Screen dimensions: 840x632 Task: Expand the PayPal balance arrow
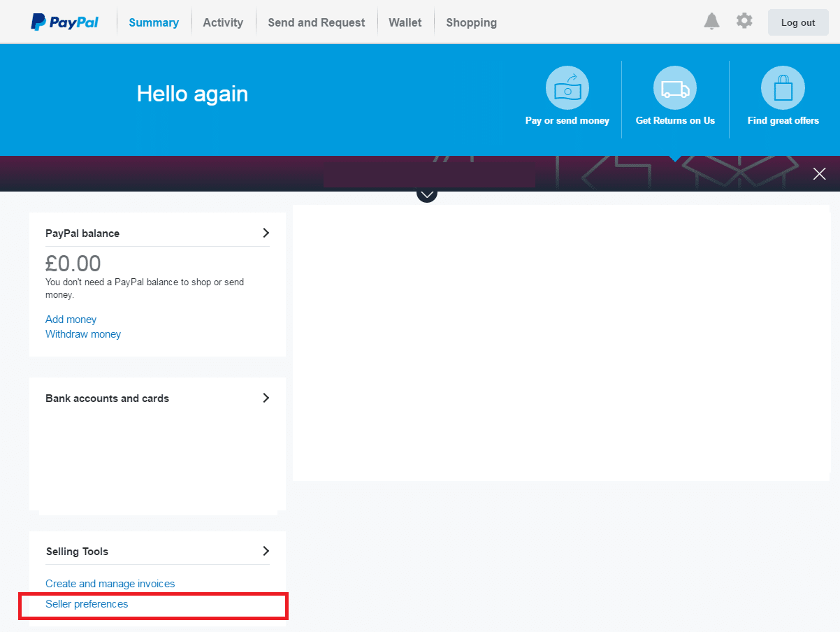pos(266,233)
